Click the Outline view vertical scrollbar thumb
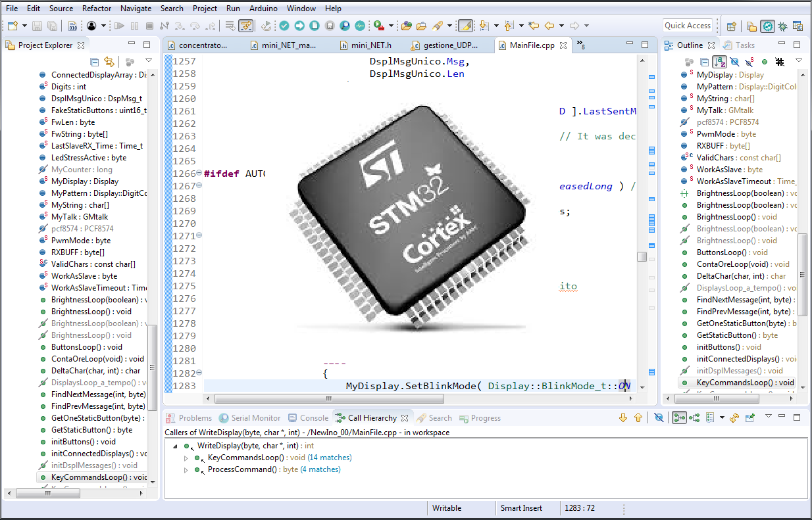This screenshot has height=520, width=812. [802, 276]
